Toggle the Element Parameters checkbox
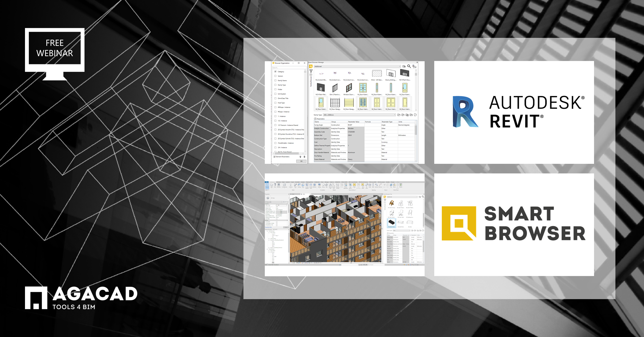Image resolution: width=644 pixels, height=337 pixels. [274, 157]
